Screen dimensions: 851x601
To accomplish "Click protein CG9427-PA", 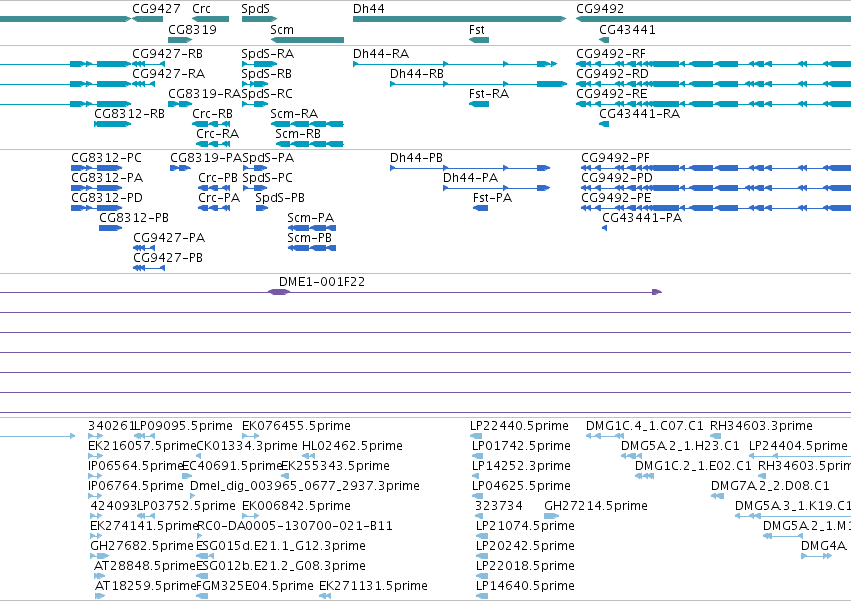I will (144, 248).
